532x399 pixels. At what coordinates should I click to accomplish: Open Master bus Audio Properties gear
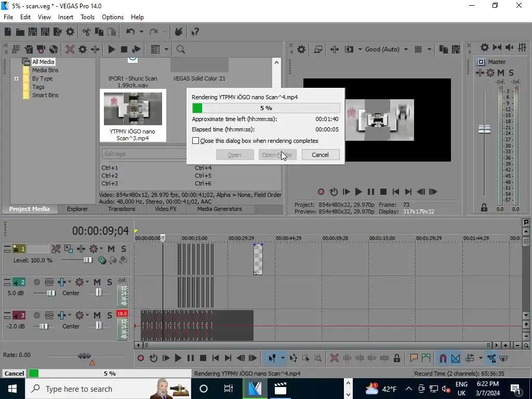(x=485, y=47)
